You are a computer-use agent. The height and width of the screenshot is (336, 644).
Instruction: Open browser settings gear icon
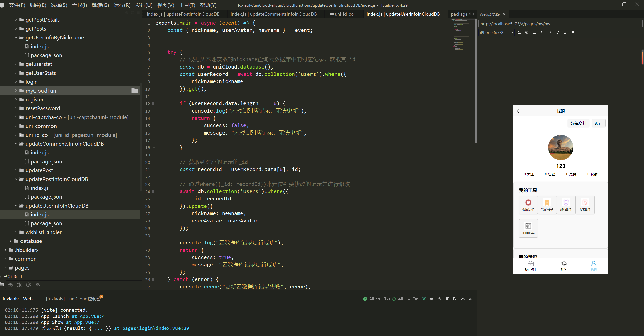click(x=527, y=32)
